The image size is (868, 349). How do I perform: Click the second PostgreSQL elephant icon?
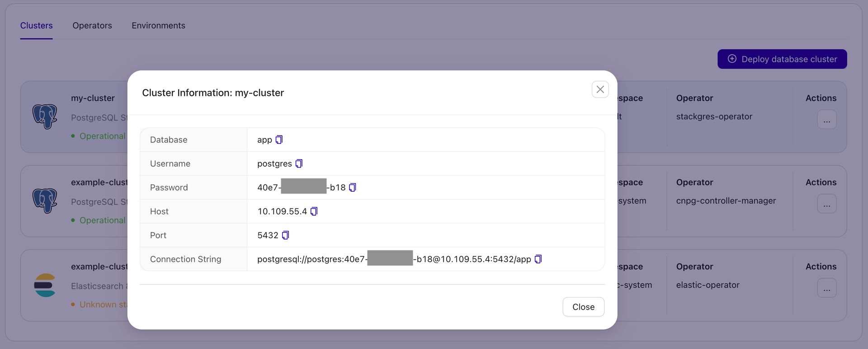click(45, 201)
